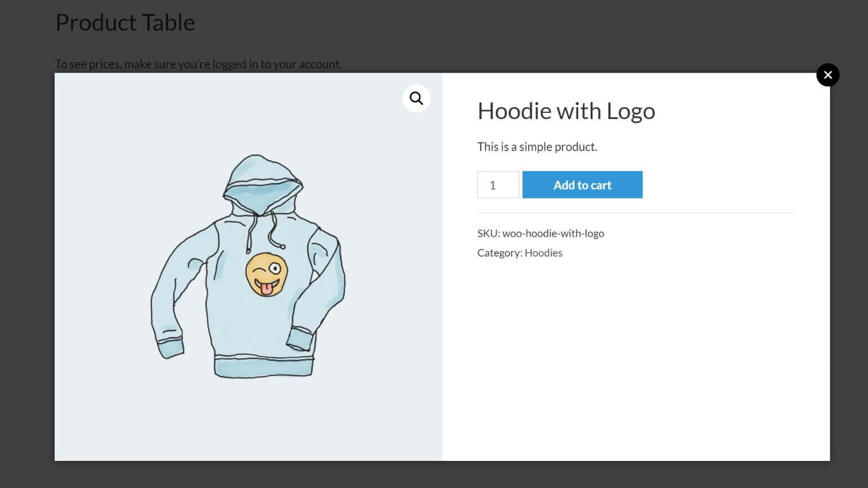Click the quantity input field

pos(498,185)
